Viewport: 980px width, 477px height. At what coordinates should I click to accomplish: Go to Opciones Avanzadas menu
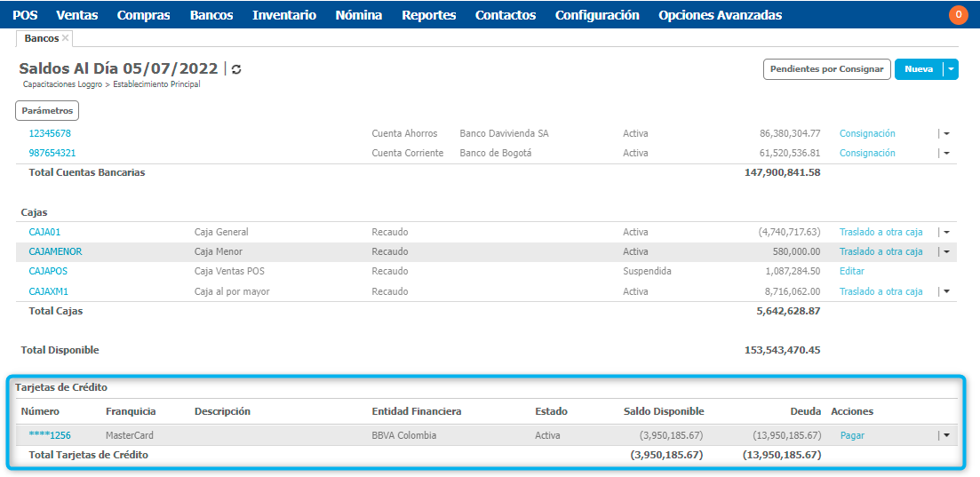pyautogui.click(x=720, y=15)
